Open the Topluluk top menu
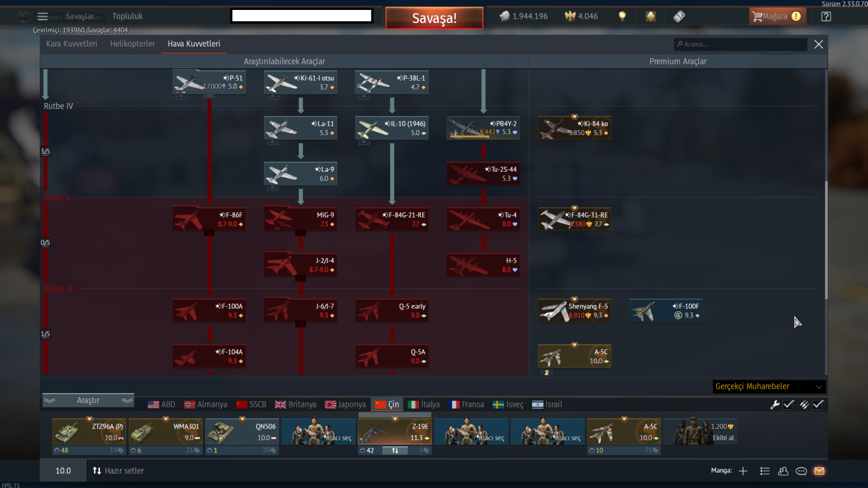868x488 pixels. (127, 16)
